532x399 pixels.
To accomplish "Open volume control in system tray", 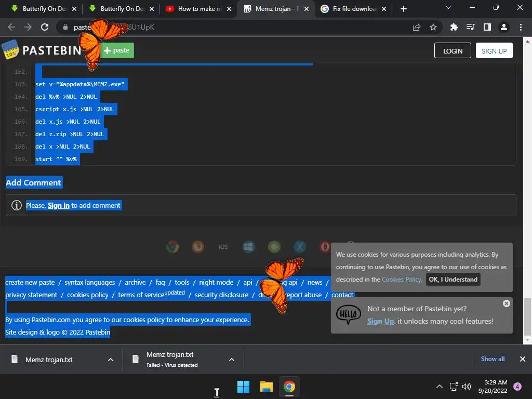I will coord(467,387).
